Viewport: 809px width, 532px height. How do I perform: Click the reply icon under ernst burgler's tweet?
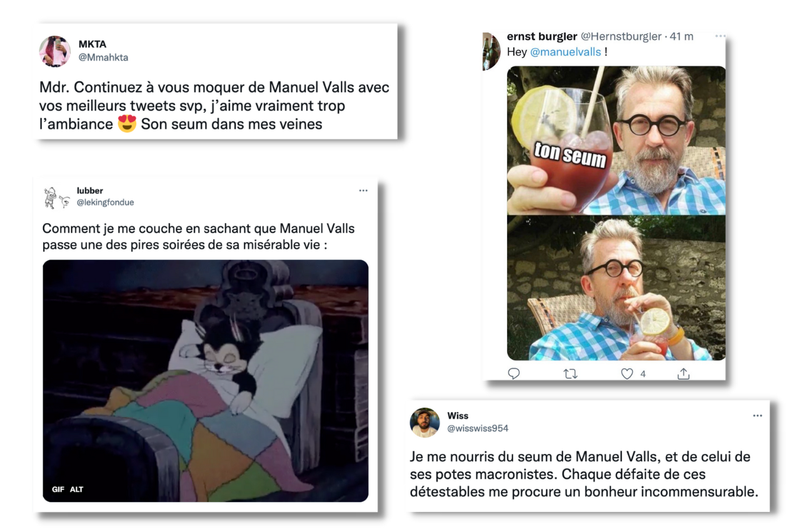[x=514, y=373]
